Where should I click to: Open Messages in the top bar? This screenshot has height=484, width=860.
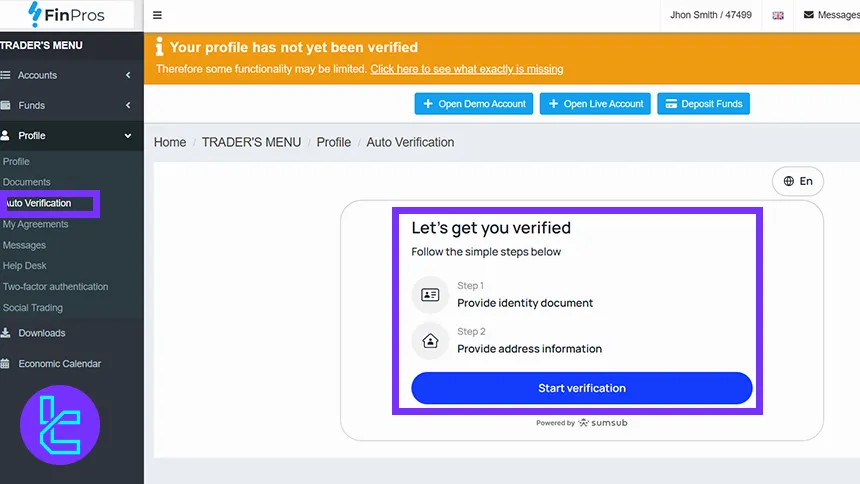[831, 15]
